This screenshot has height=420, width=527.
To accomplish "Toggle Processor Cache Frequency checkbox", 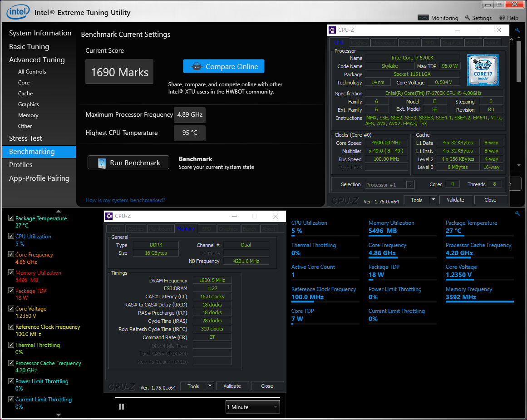I will pos(11,363).
